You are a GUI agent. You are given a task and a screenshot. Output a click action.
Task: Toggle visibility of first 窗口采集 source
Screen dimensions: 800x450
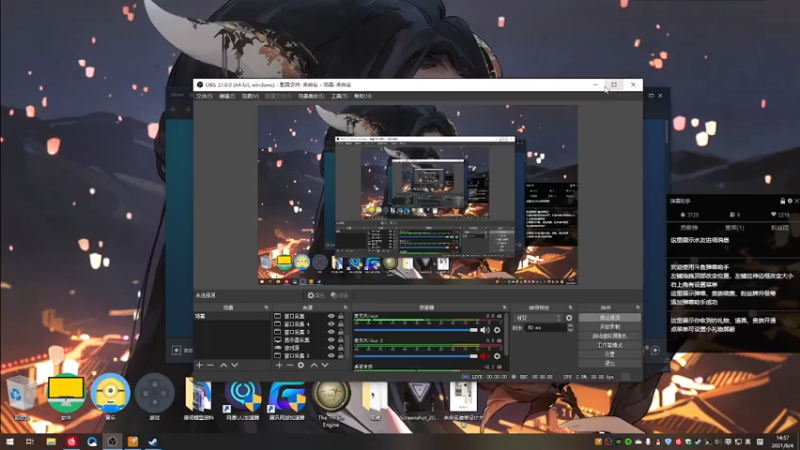coord(331,316)
